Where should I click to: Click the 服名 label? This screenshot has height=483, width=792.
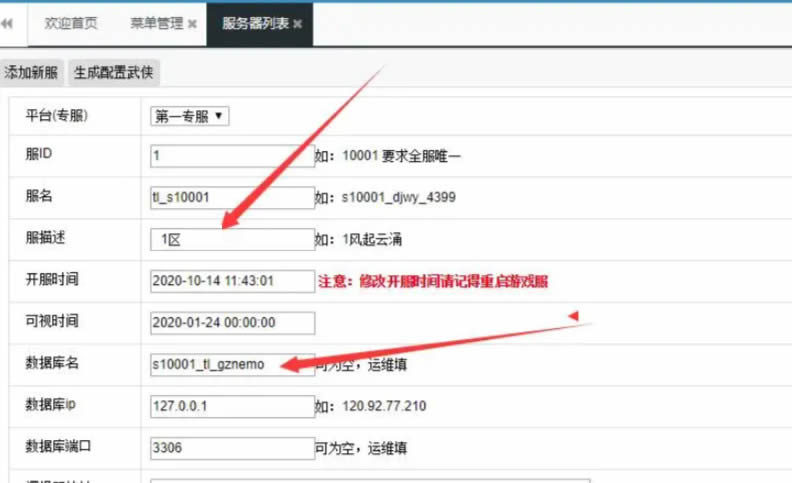(39, 196)
